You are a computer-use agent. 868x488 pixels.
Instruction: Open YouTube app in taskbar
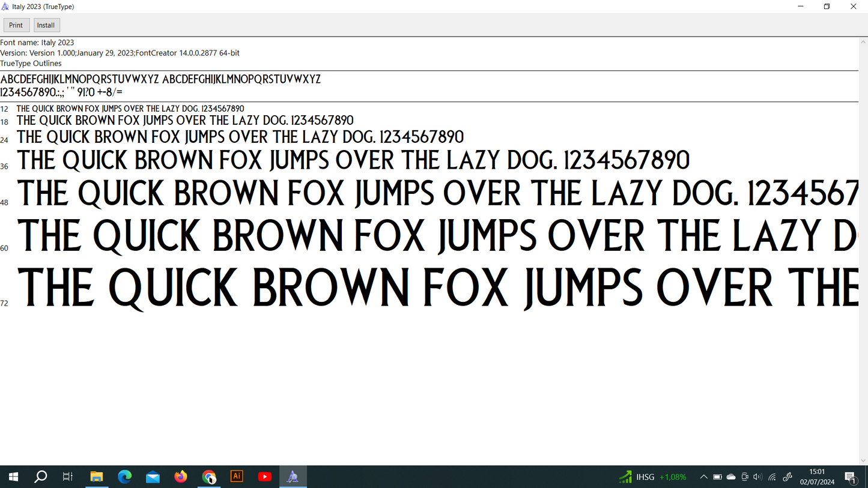(265, 477)
